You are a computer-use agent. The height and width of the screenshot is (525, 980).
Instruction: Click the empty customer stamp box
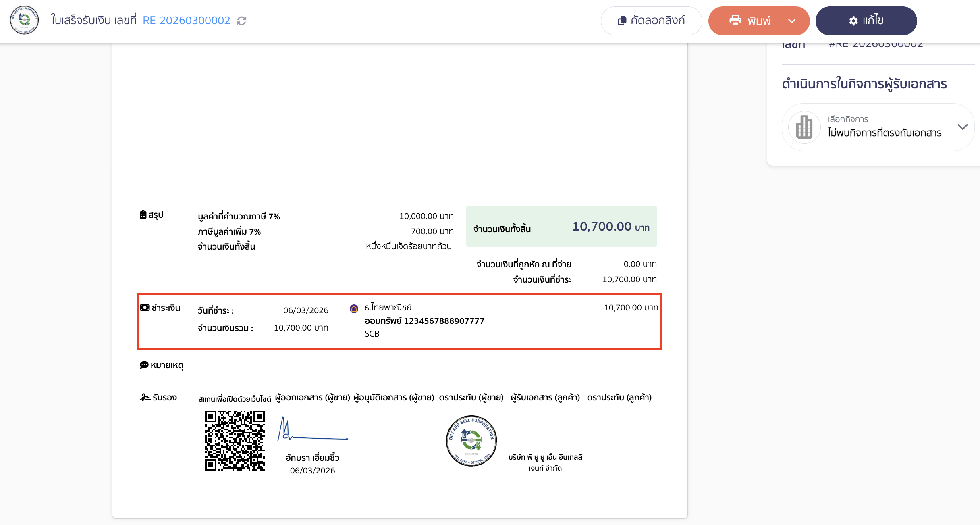[619, 444]
